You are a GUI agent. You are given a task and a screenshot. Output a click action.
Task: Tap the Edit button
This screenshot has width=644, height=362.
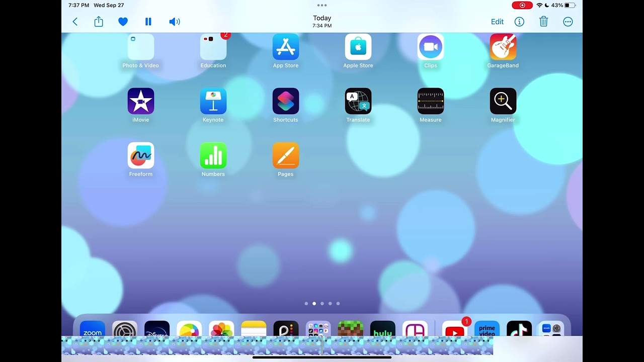[497, 22]
